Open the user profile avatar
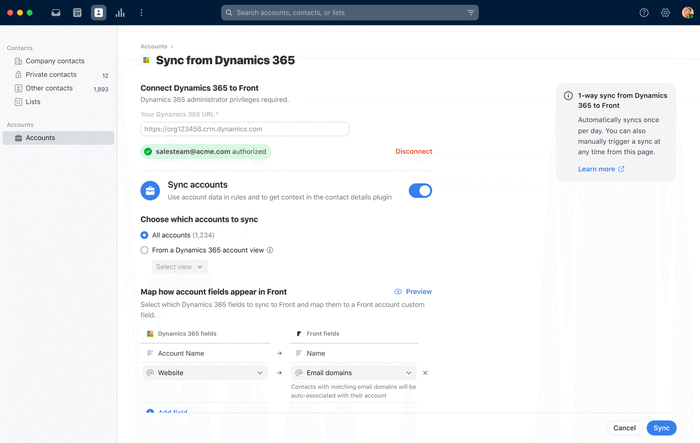The image size is (700, 443). click(688, 13)
